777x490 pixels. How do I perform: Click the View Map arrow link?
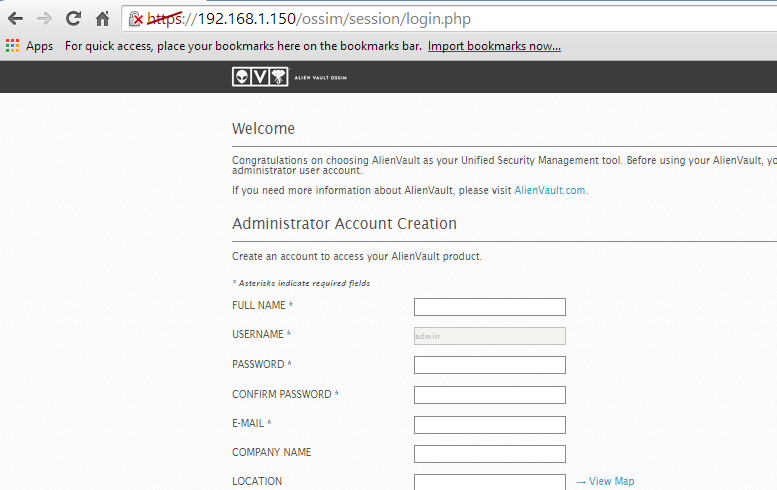click(605, 482)
